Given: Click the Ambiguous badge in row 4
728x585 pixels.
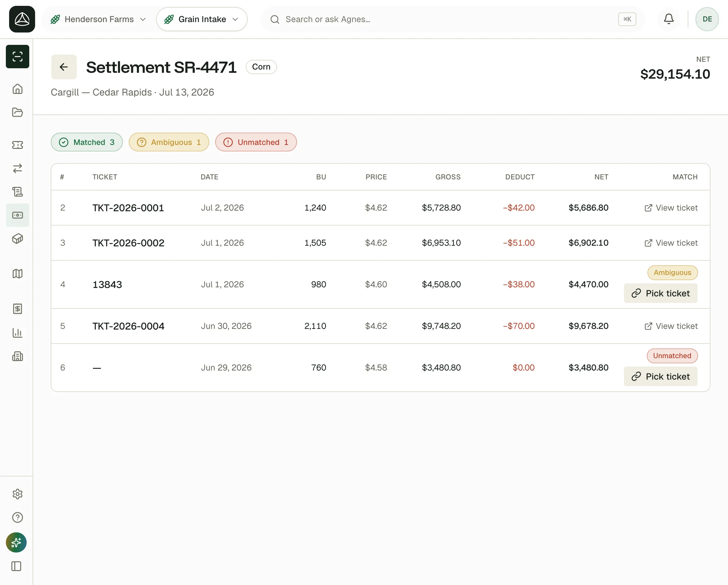Looking at the screenshot, I should tap(672, 273).
